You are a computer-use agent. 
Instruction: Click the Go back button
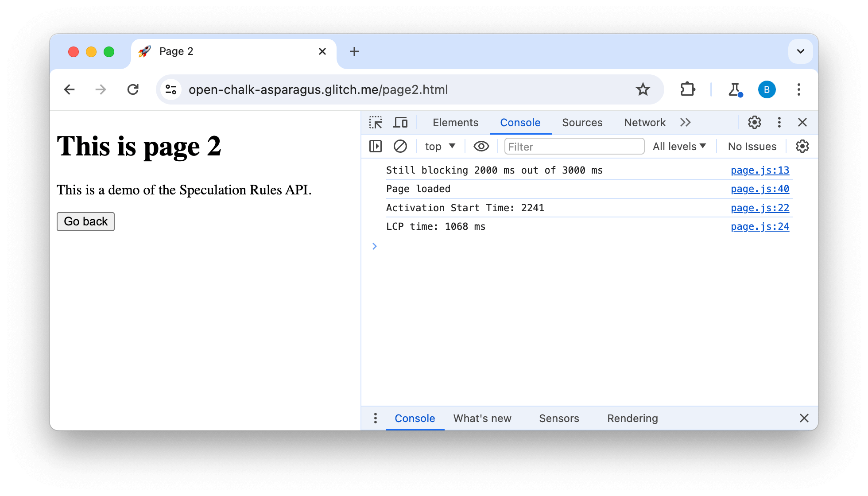coord(85,221)
